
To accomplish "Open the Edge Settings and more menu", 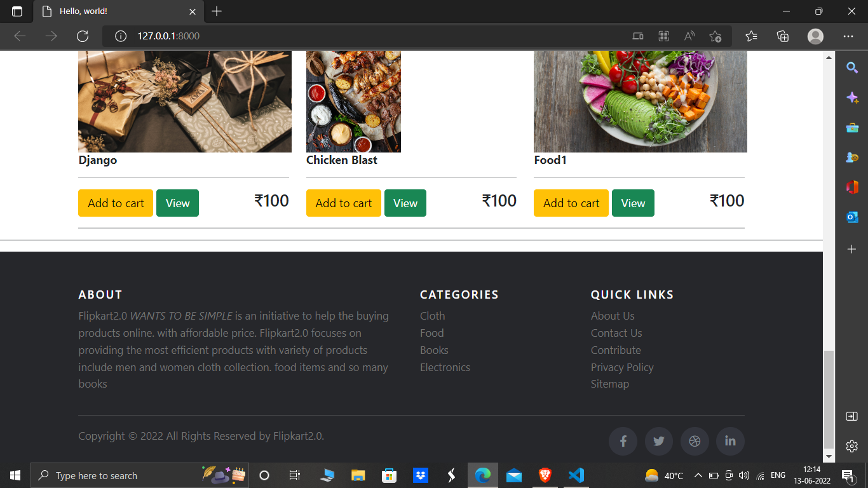I will click(x=849, y=36).
